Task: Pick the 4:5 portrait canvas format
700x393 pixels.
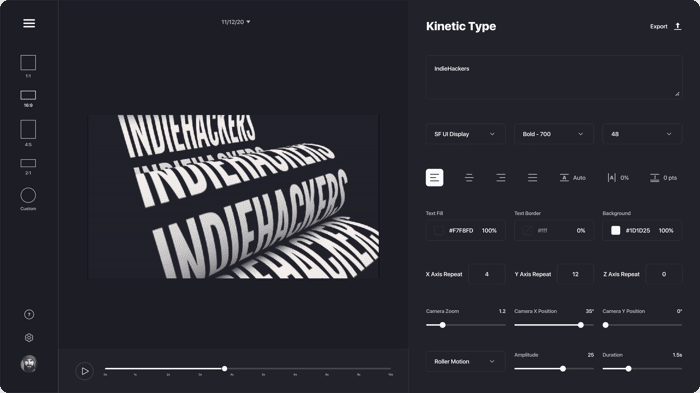Action: (28, 130)
